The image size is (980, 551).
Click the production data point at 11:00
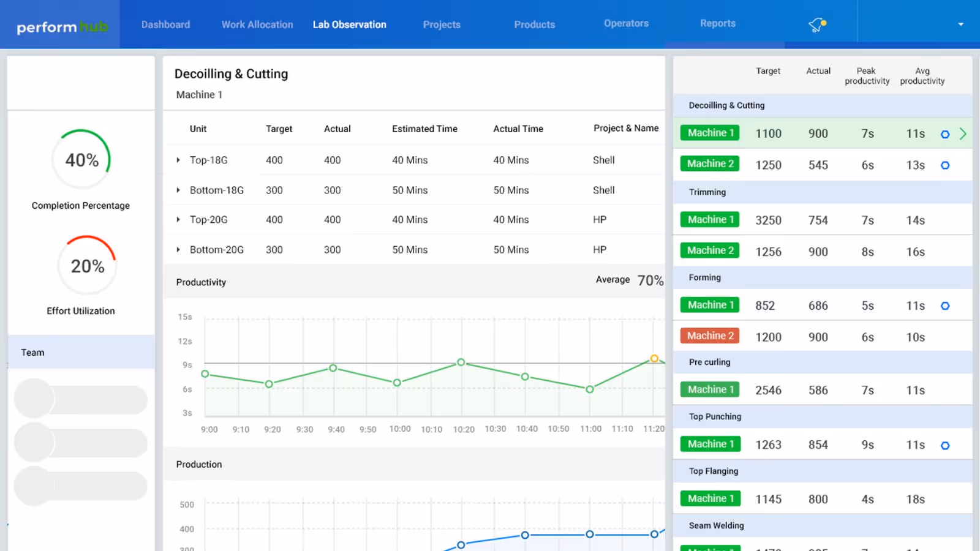(589, 534)
